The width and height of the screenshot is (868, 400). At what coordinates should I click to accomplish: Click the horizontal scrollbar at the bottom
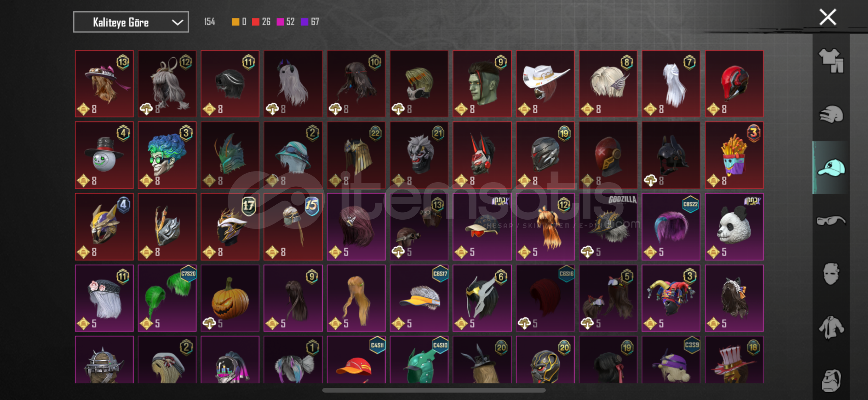pos(434,390)
